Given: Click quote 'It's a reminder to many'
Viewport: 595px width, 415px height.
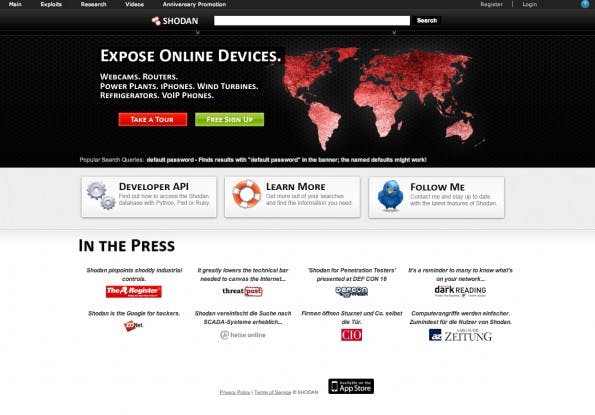Looking at the screenshot, I should 460,275.
